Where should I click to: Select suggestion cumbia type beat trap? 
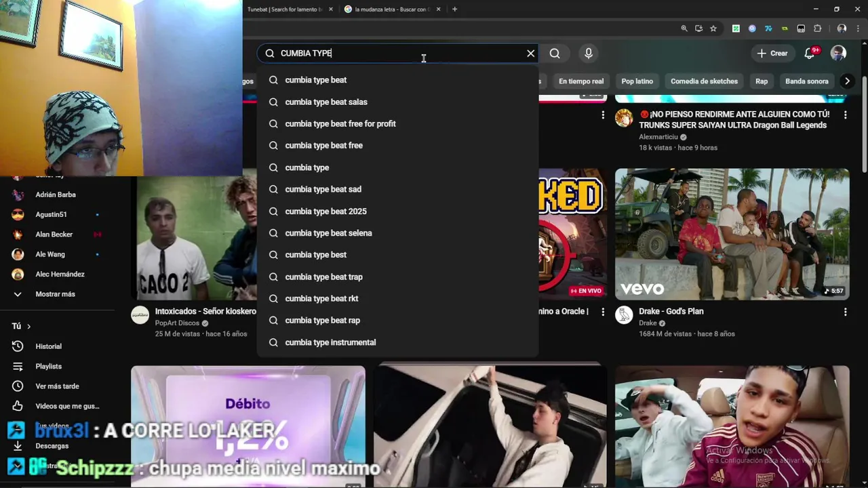(397, 277)
